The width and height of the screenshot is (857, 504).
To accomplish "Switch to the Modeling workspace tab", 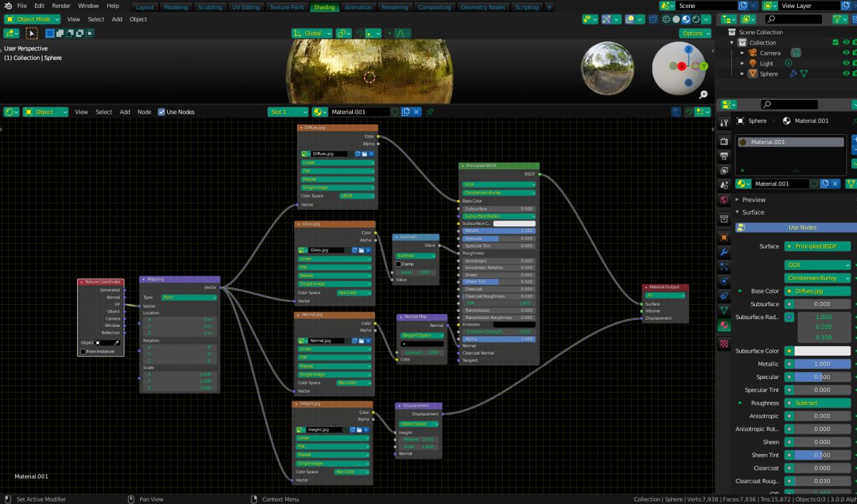I will 176,7.
